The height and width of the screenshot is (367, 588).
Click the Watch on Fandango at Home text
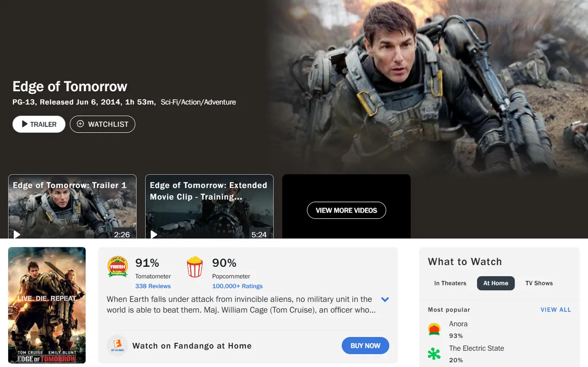tap(192, 346)
